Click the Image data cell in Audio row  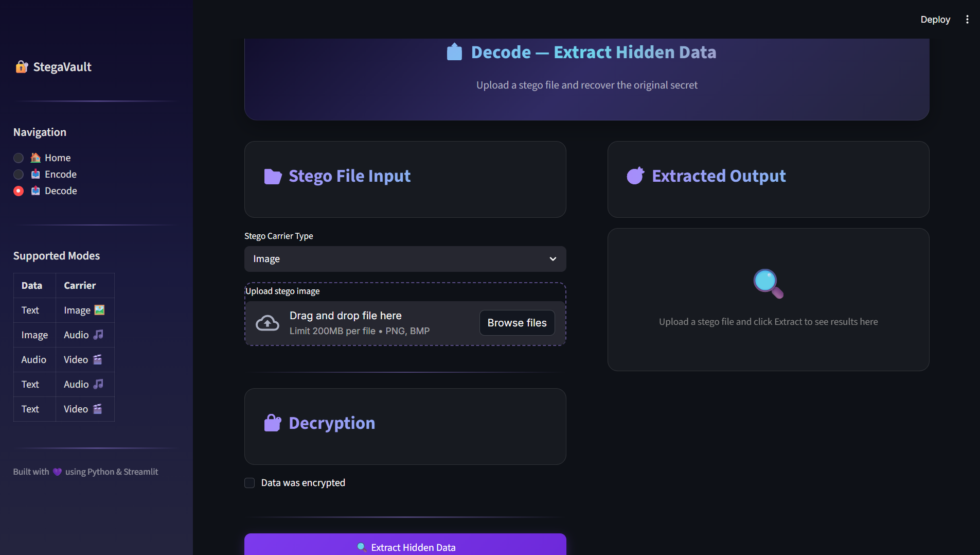click(x=34, y=335)
